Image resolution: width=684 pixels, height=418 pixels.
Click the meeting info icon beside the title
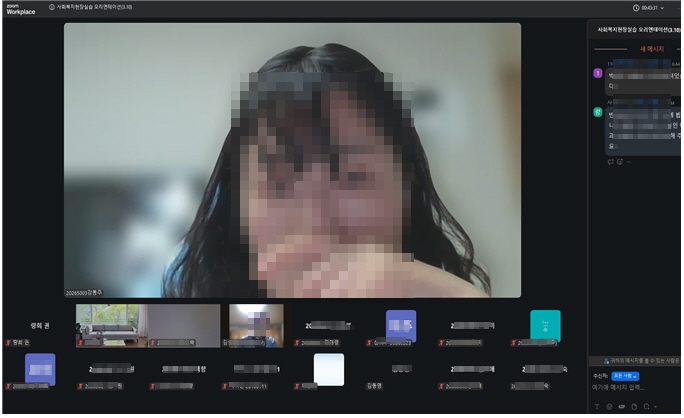52,7
